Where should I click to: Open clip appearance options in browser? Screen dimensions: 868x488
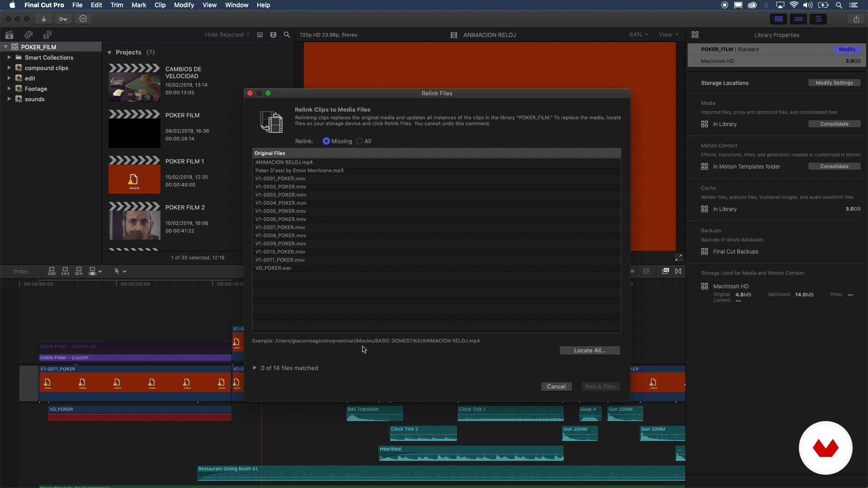coord(273,35)
